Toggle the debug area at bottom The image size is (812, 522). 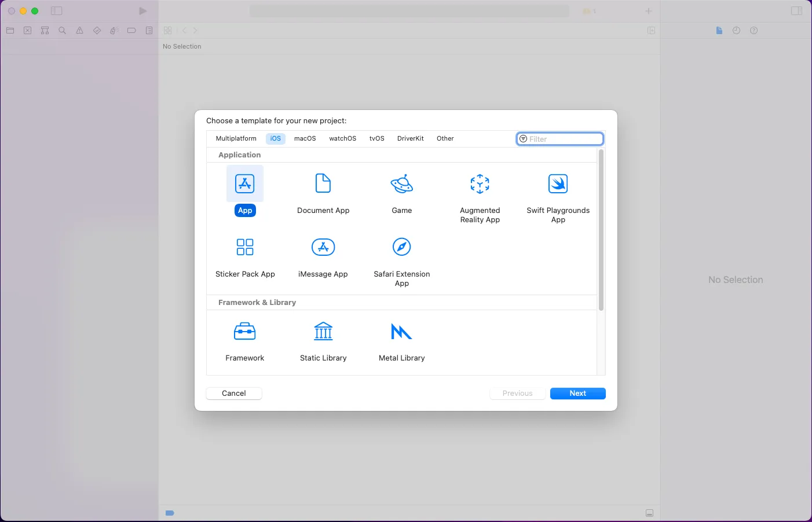(649, 513)
